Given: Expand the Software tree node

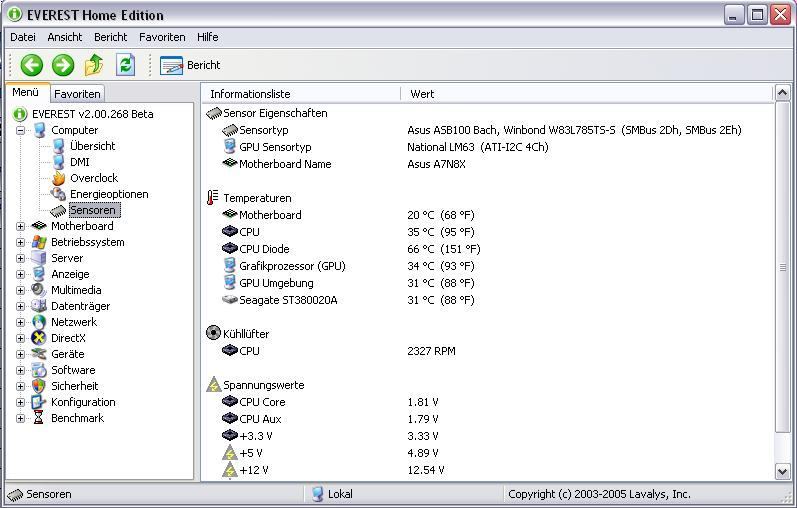Looking at the screenshot, I should [20, 370].
